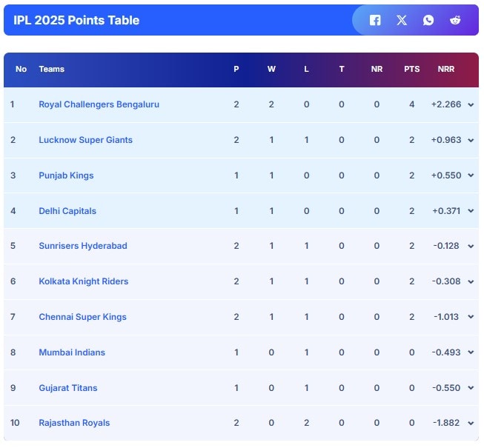The image size is (484, 448).
Task: Expand Sunrisers Hyderabad row chevron
Action: (471, 246)
